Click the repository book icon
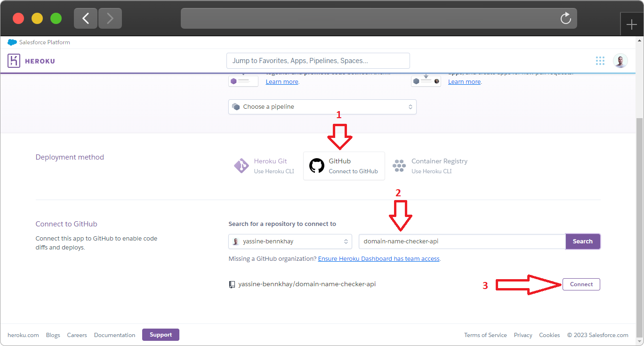The image size is (644, 346). (x=232, y=284)
